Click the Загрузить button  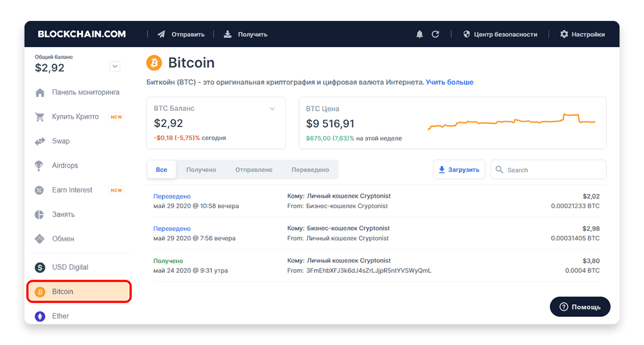[x=459, y=170]
